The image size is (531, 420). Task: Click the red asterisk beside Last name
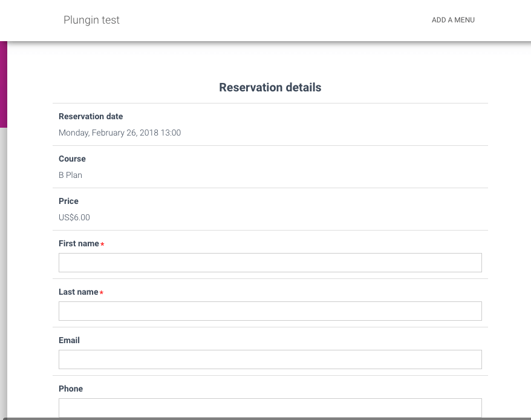(x=102, y=293)
